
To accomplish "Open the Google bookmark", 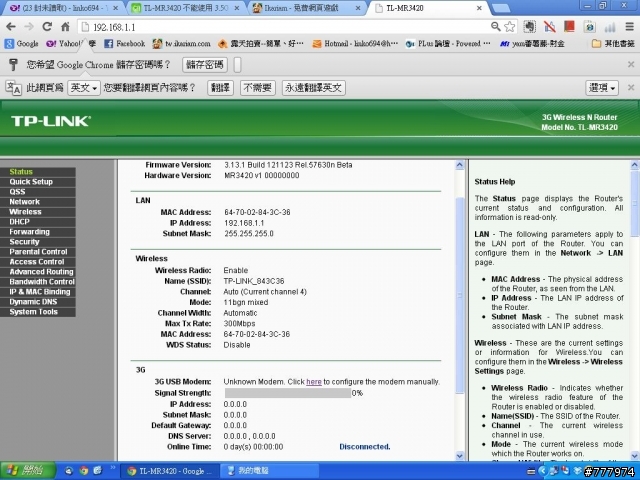I will tap(22, 44).
